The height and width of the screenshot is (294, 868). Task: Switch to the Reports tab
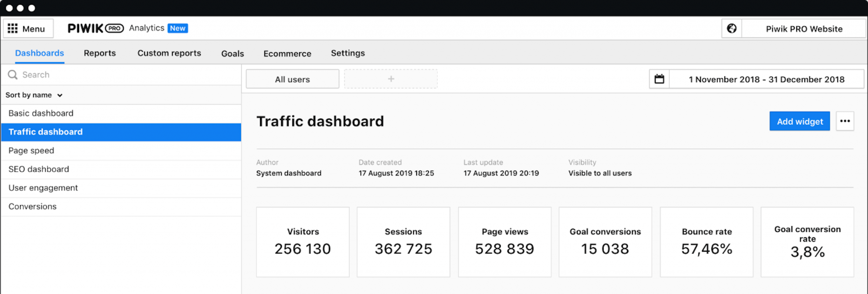point(100,53)
